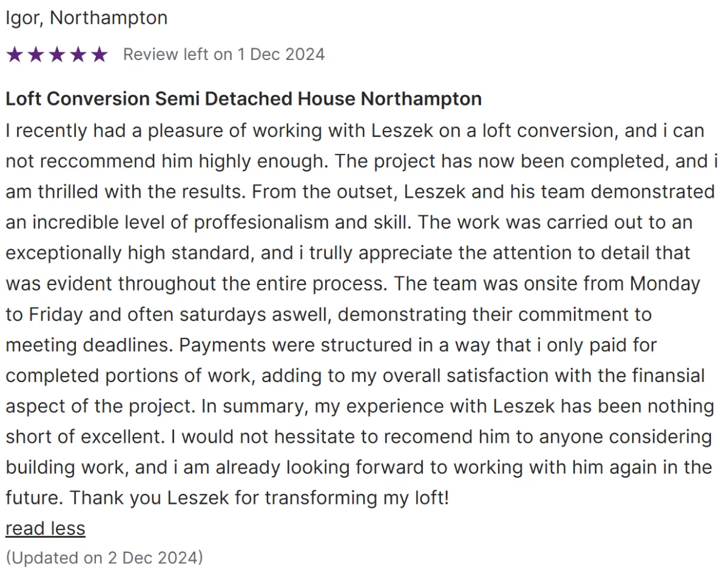This screenshot has width=728, height=570.
Task: Click the fifth purple rating star
Action: pyautogui.click(x=99, y=55)
